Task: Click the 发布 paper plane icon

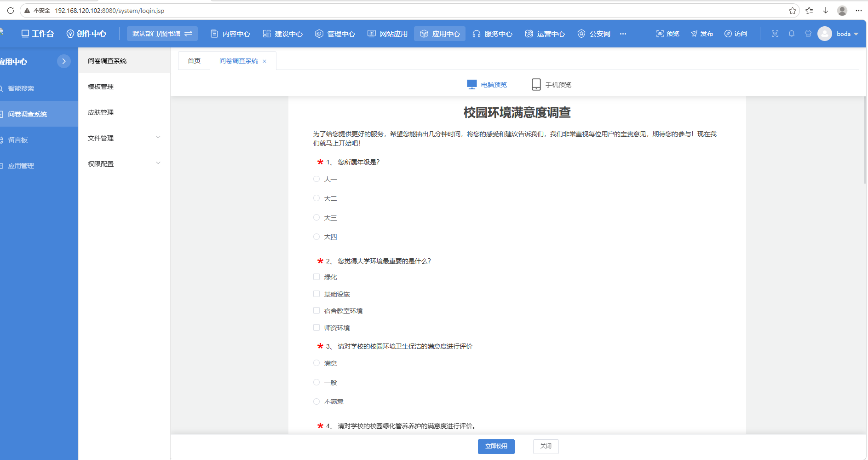Action: tap(694, 34)
